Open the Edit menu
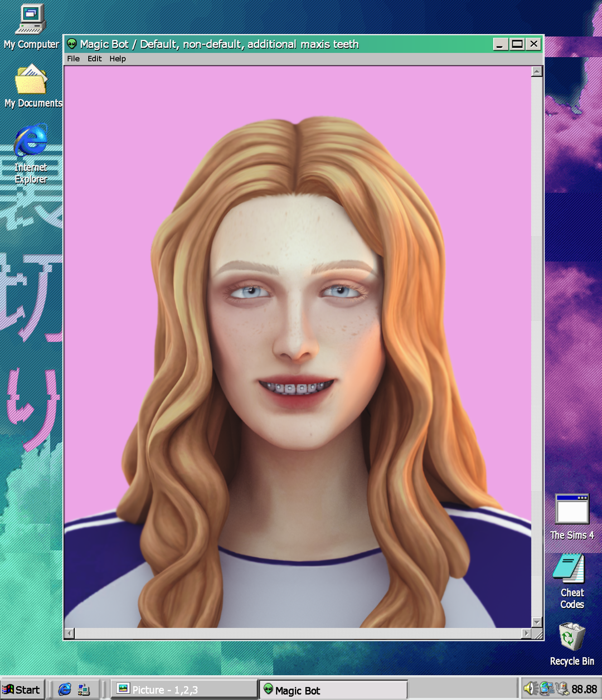602x700 pixels. [x=94, y=59]
